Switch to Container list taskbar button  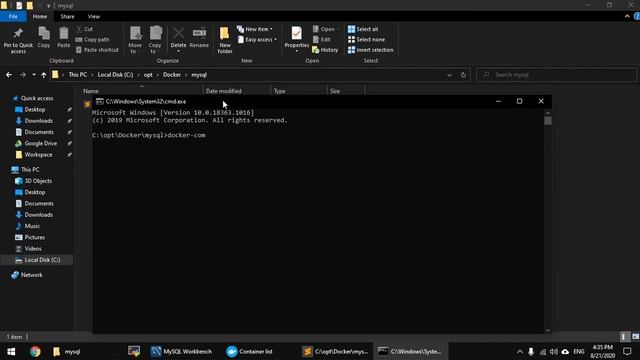(249, 351)
